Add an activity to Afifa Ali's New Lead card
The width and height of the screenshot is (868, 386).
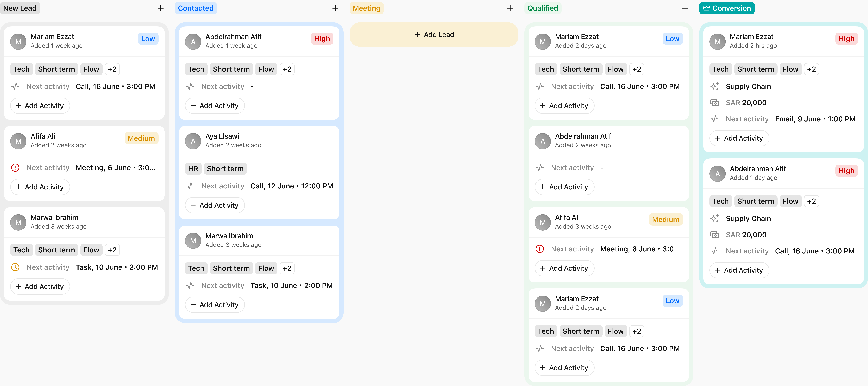tap(40, 187)
